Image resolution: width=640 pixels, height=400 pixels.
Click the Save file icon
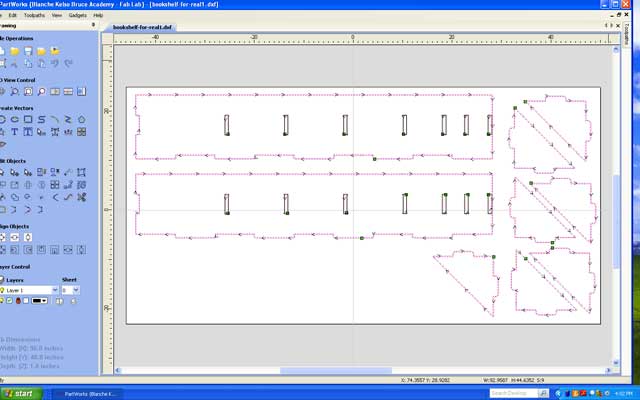[x=28, y=51]
